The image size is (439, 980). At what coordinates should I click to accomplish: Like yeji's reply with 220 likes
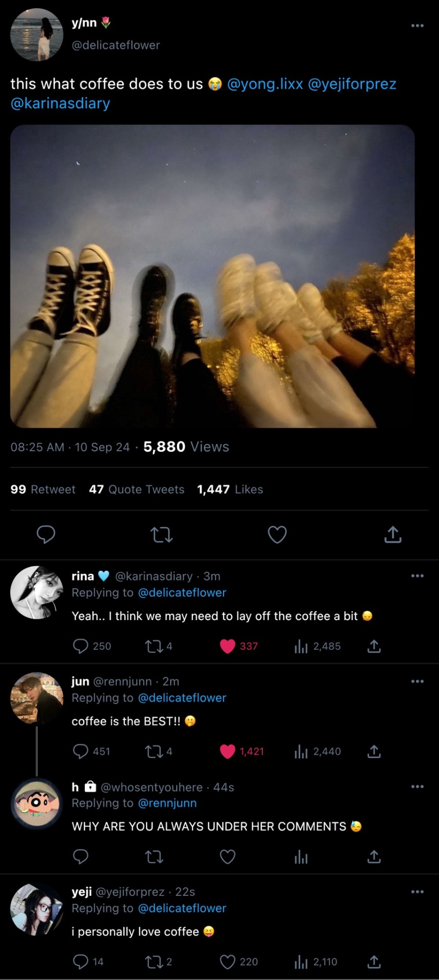tap(228, 962)
